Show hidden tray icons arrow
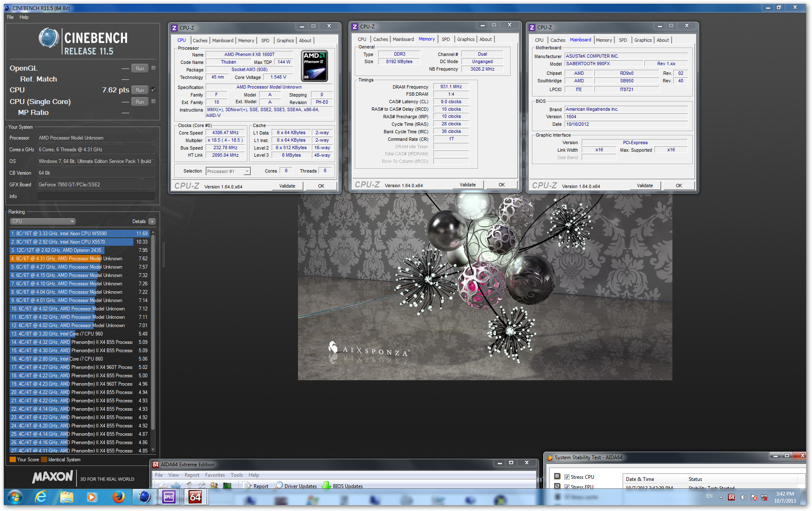 [x=721, y=497]
